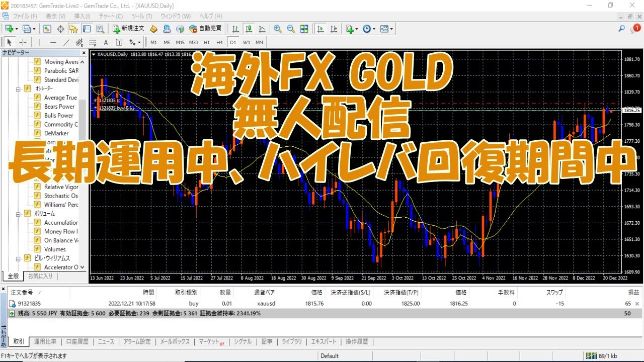Draw a horizontal line tool
644x362 pixels.
53,42
